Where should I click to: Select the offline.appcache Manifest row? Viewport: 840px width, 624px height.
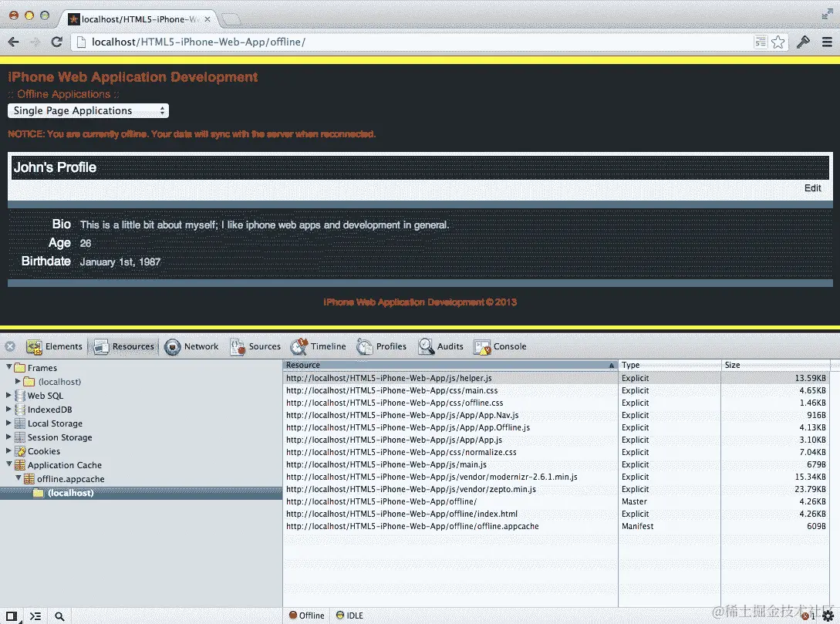pyautogui.click(x=556, y=526)
